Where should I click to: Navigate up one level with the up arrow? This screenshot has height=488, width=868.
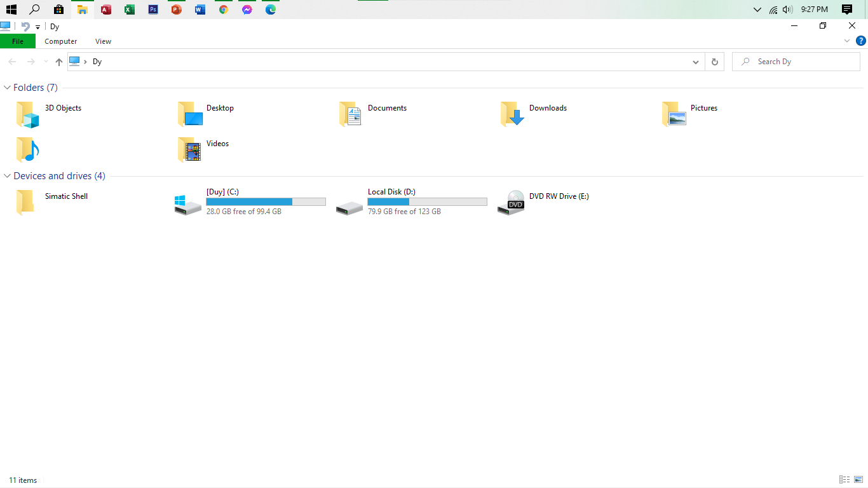[x=58, y=62]
